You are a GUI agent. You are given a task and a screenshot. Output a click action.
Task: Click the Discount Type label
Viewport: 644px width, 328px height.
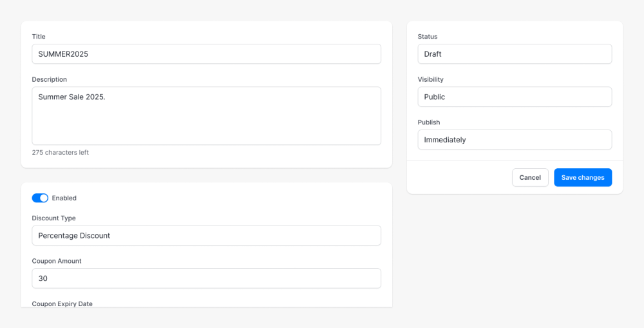click(54, 218)
